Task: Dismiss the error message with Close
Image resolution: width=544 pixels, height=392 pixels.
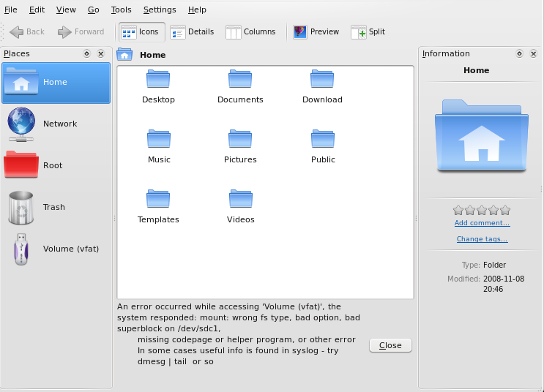Action: (390, 345)
